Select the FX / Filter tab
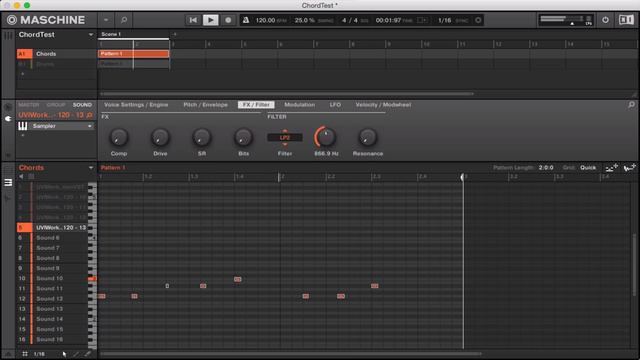This screenshot has height=360, width=640. [256, 105]
